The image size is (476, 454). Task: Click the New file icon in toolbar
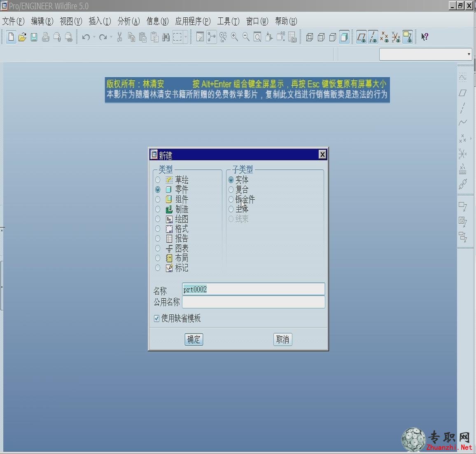tap(11, 37)
